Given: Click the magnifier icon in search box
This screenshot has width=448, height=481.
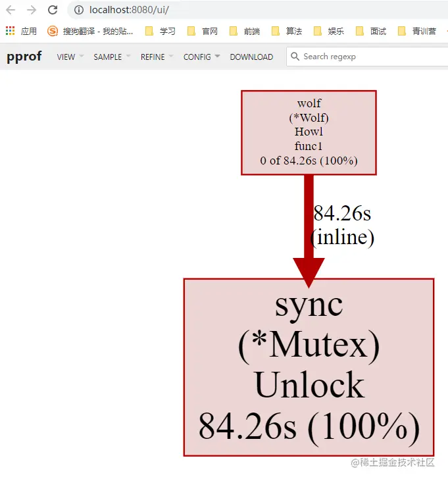Looking at the screenshot, I should tap(295, 57).
